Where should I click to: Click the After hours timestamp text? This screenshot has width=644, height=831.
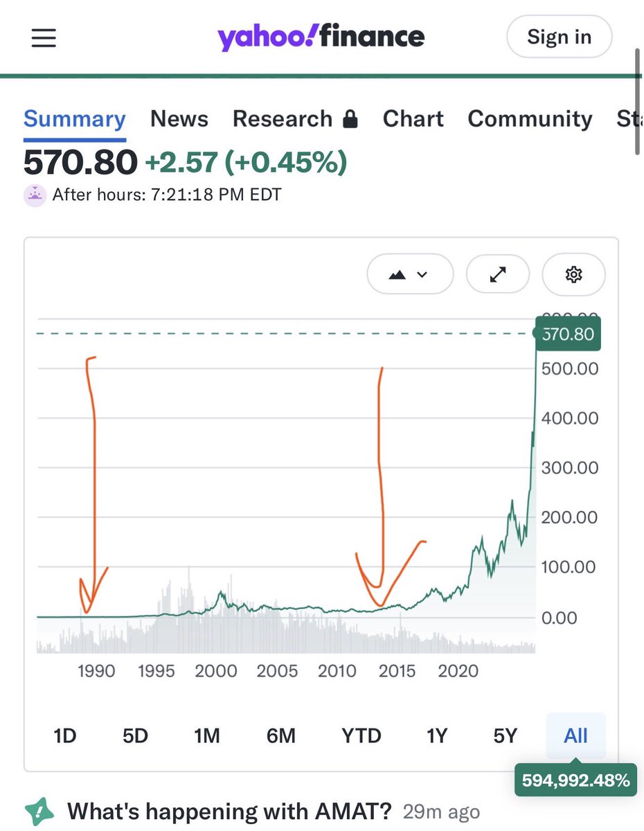(167, 195)
